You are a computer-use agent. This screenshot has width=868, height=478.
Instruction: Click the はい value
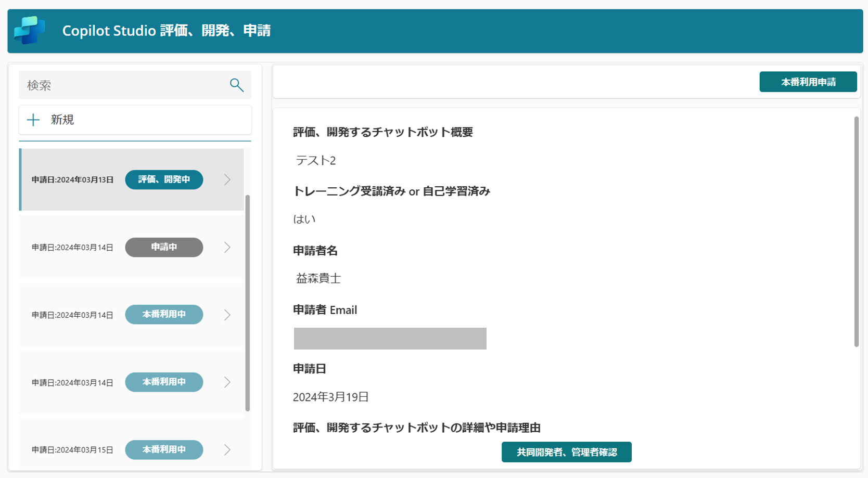tap(304, 219)
